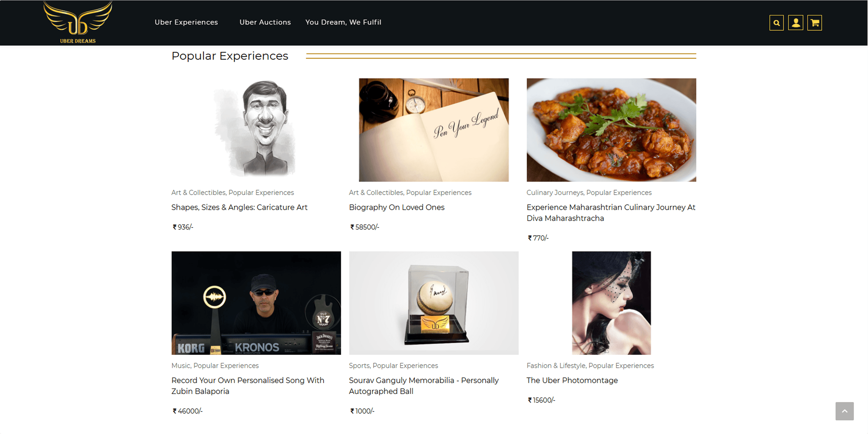Open Biography On Loved Ones listing
The height and width of the screenshot is (434, 868).
click(x=397, y=207)
